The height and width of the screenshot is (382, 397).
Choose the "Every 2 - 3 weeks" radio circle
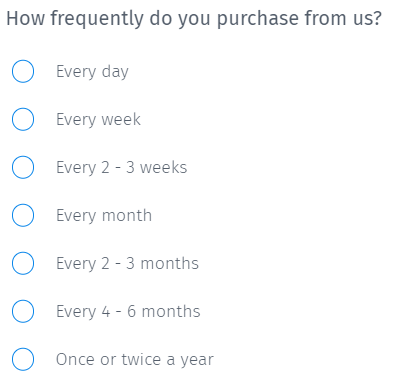tap(23, 167)
